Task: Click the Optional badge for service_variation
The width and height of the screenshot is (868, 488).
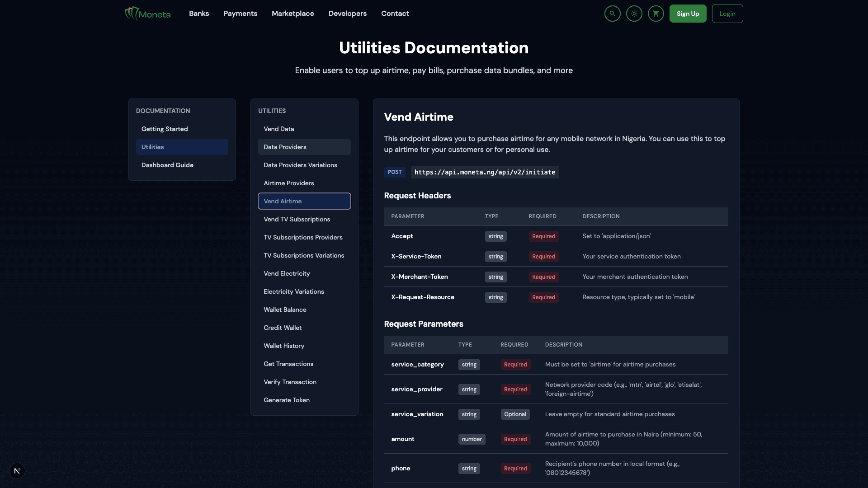Action: coord(515,414)
